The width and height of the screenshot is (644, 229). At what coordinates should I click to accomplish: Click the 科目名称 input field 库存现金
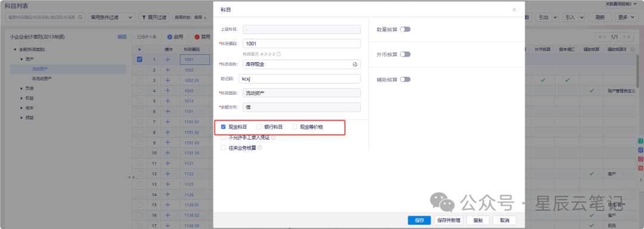302,64
